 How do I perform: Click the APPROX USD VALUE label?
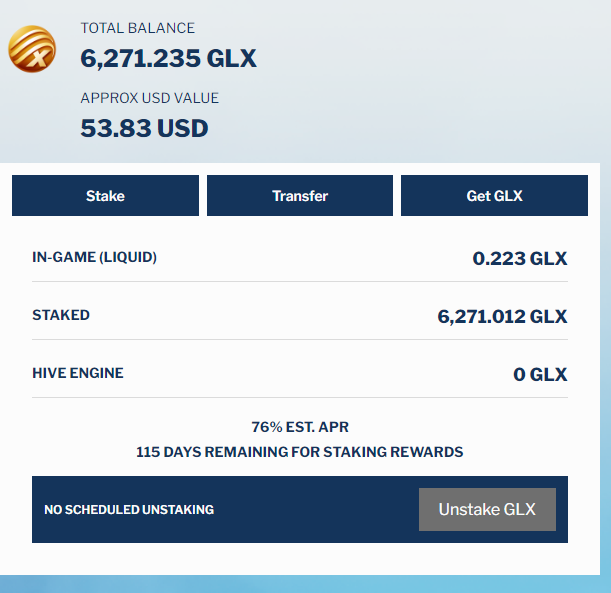pyautogui.click(x=150, y=98)
